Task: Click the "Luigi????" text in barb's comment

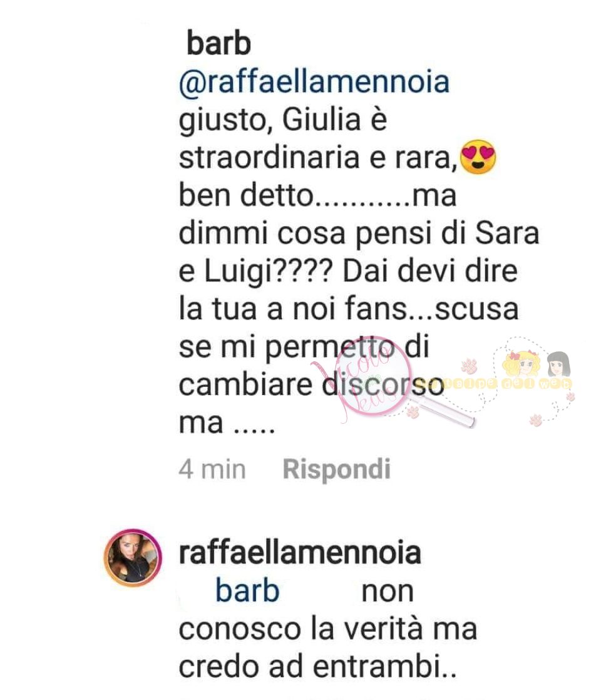Action: 269,272
